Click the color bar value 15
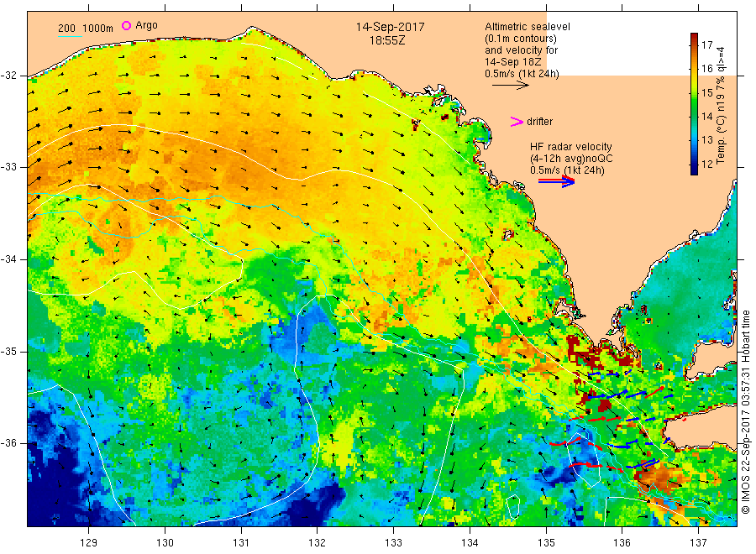This screenshot has width=756, height=554. pyautogui.click(x=706, y=92)
